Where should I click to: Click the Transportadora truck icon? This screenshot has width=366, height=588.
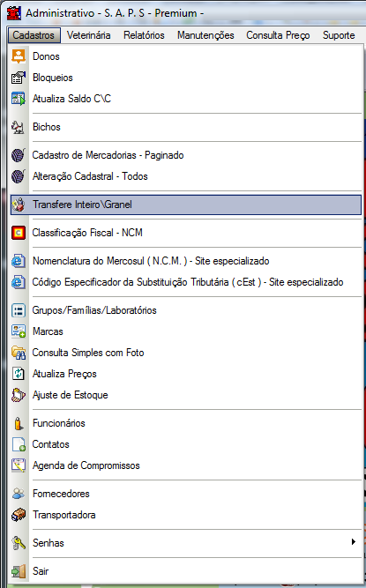(x=19, y=515)
